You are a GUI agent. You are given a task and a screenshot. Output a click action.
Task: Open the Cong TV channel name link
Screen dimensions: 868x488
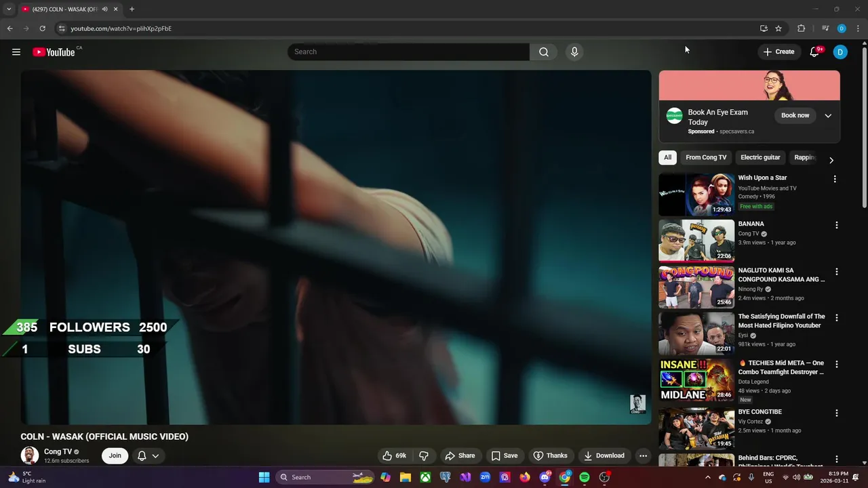(58, 451)
